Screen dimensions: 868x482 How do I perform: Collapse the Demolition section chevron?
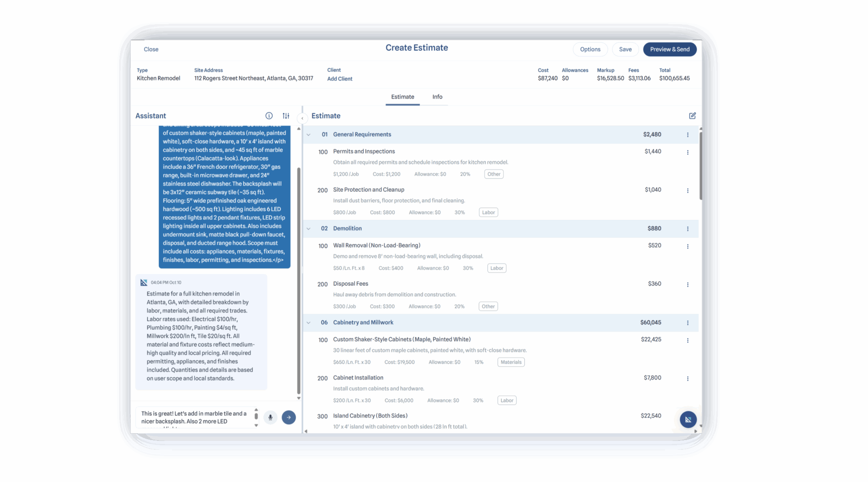click(x=309, y=229)
